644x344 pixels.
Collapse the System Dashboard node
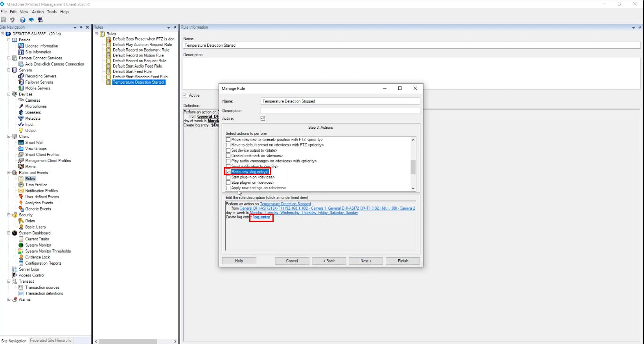[9, 233]
